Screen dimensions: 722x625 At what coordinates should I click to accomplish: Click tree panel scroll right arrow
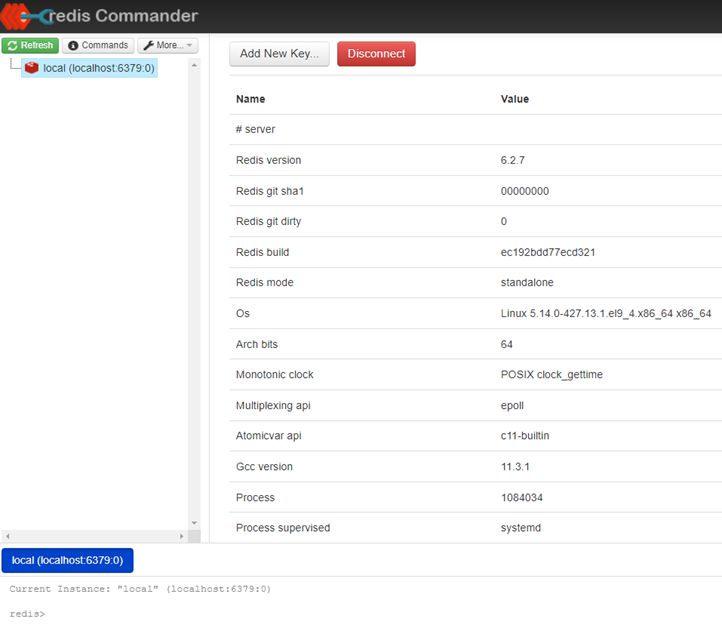[x=181, y=536]
